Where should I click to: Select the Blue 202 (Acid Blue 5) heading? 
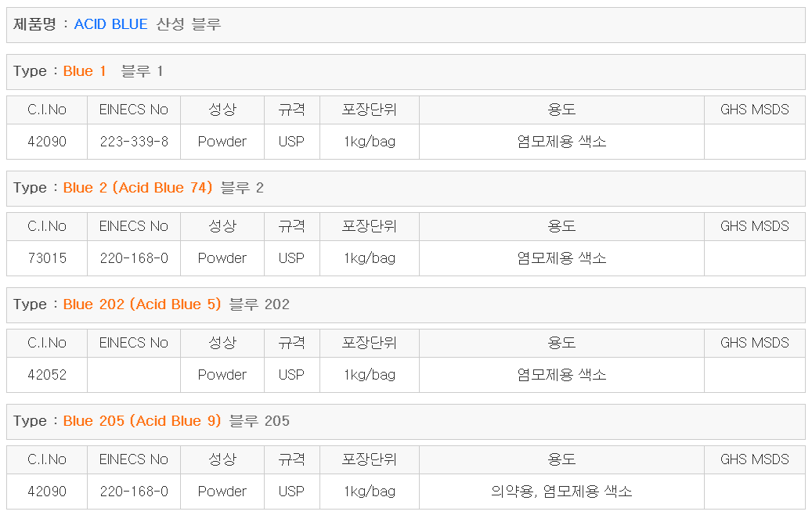click(142, 304)
